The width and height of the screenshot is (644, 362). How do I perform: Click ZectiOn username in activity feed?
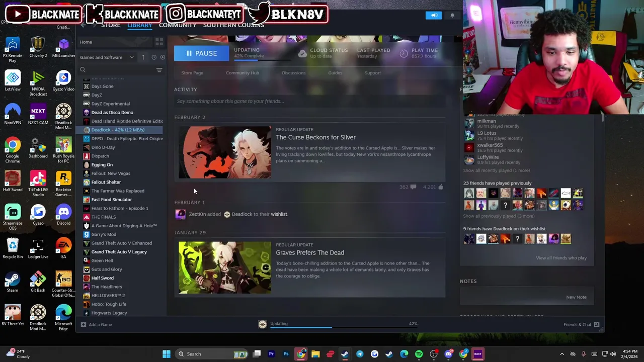click(x=197, y=214)
